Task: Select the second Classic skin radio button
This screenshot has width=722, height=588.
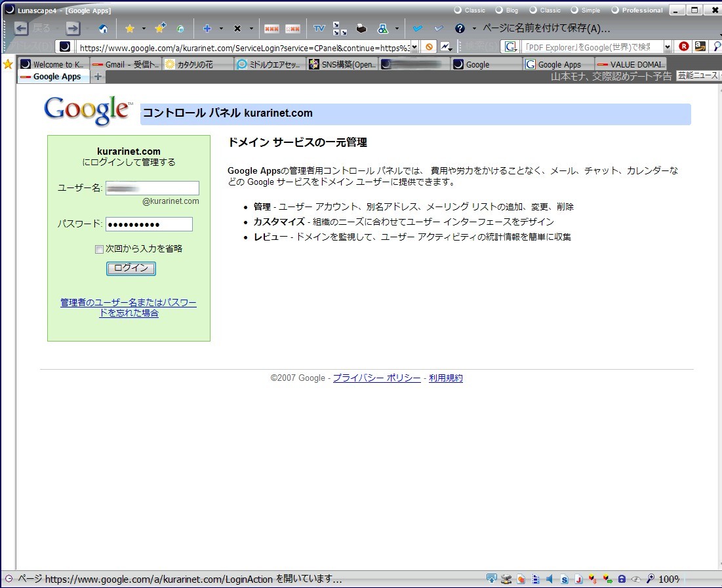Action: pyautogui.click(x=533, y=10)
